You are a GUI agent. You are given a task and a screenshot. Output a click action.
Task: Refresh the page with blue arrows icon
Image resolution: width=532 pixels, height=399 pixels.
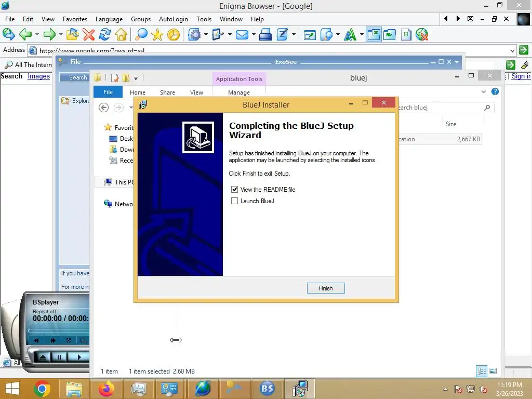[105, 34]
